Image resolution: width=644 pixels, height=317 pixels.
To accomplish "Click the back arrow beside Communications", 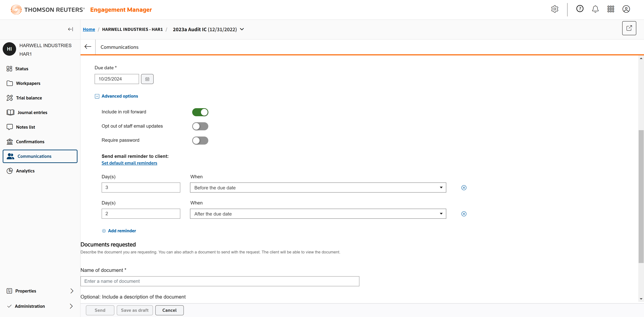I will tap(88, 47).
